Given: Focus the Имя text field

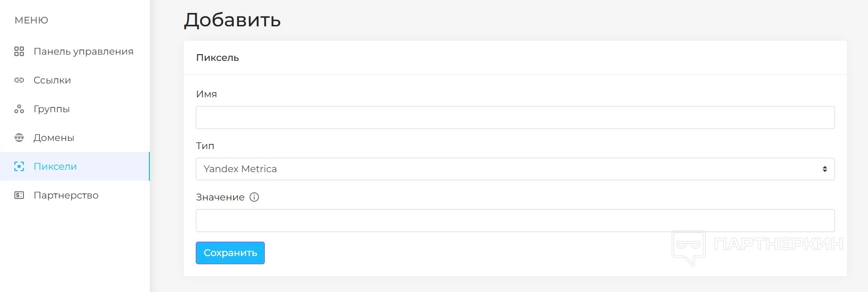Looking at the screenshot, I should click(x=515, y=117).
